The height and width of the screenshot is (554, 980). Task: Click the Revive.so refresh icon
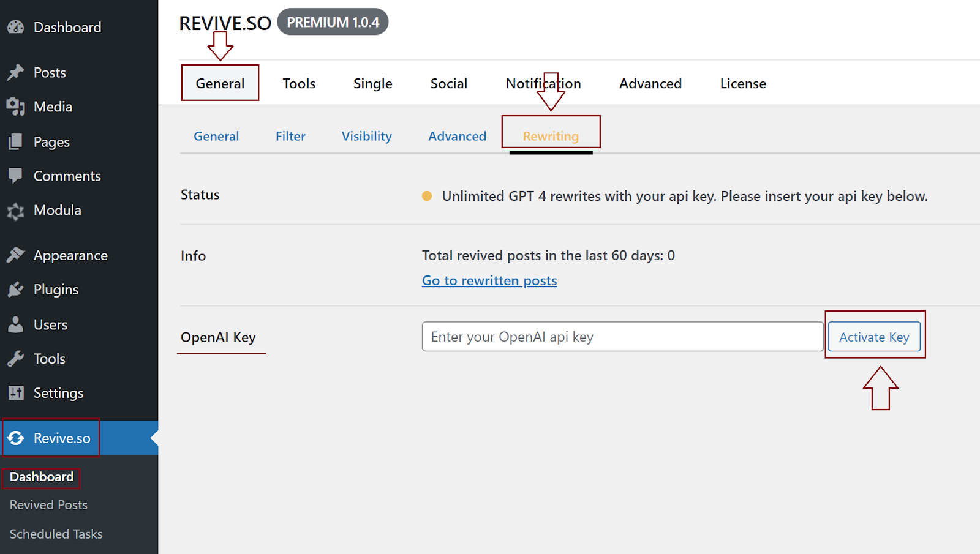coord(17,438)
